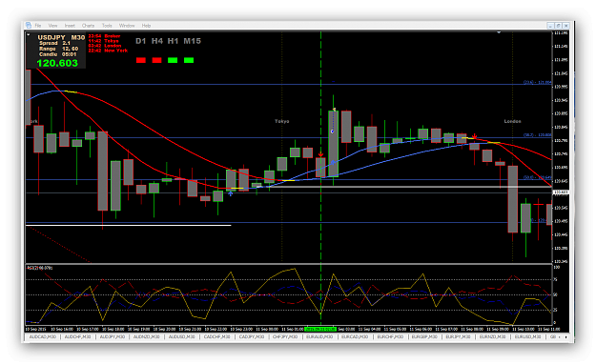Open the Charts menu

pos(88,26)
